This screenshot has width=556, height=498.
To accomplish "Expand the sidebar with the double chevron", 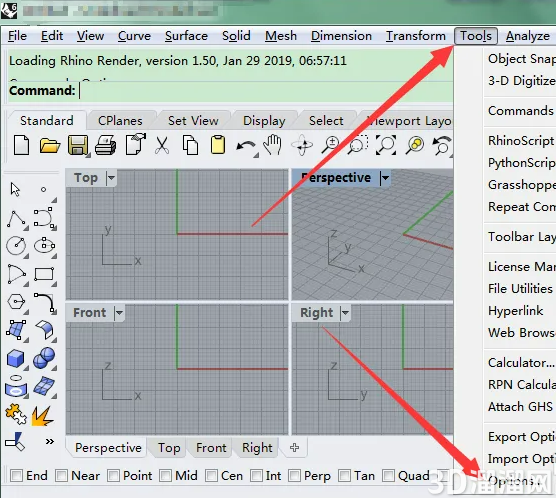I will coord(50,442).
